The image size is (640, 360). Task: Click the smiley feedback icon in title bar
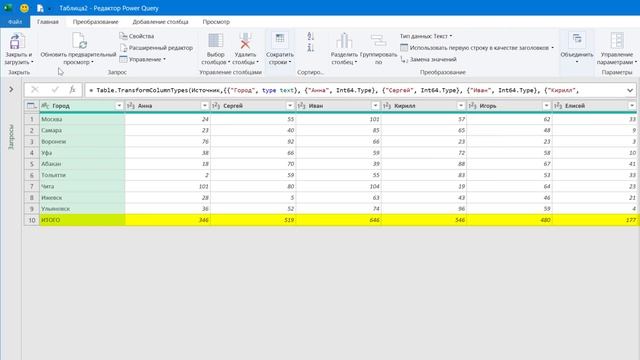(x=24, y=8)
